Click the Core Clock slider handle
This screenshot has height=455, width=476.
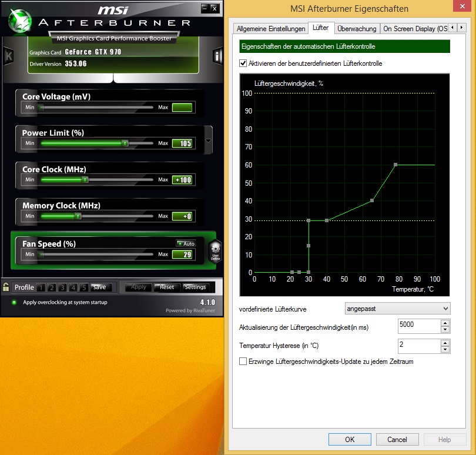point(85,179)
